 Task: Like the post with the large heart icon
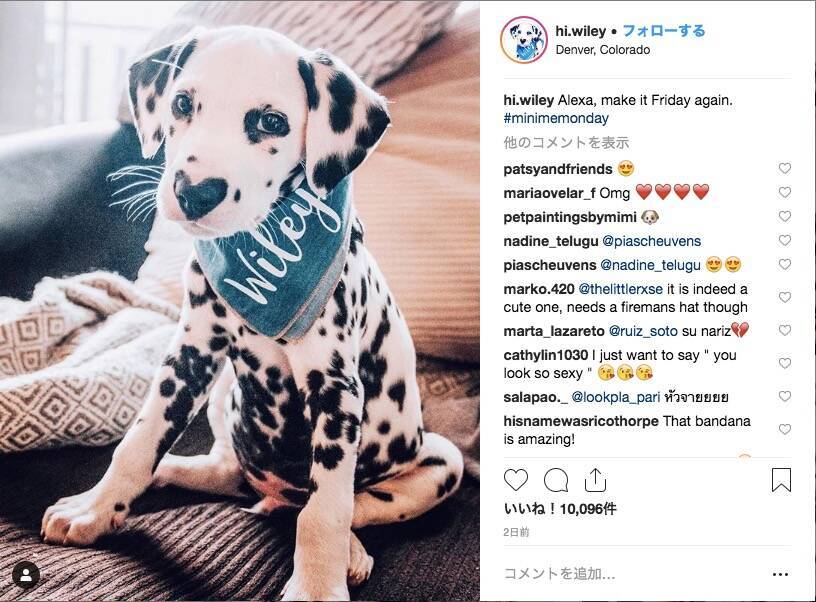tap(516, 480)
